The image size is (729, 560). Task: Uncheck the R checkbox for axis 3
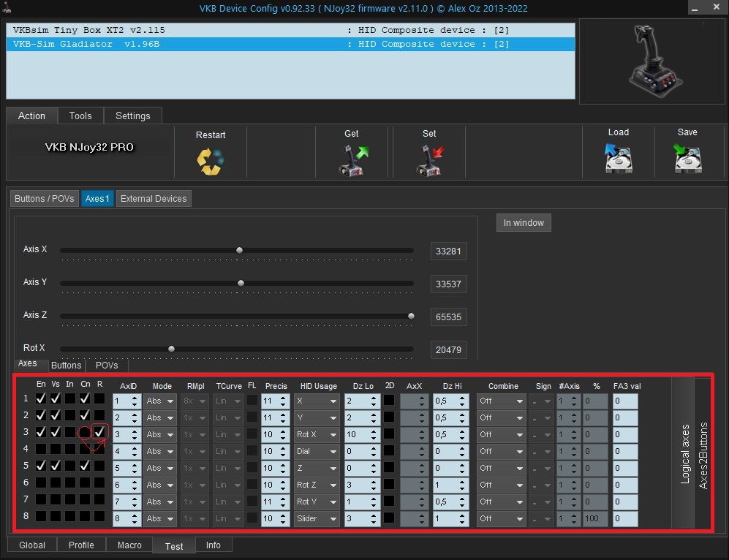coord(99,432)
